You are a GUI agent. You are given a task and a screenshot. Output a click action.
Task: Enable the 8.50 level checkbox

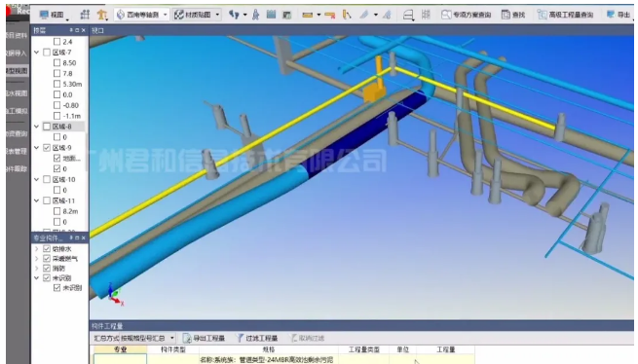click(56, 62)
